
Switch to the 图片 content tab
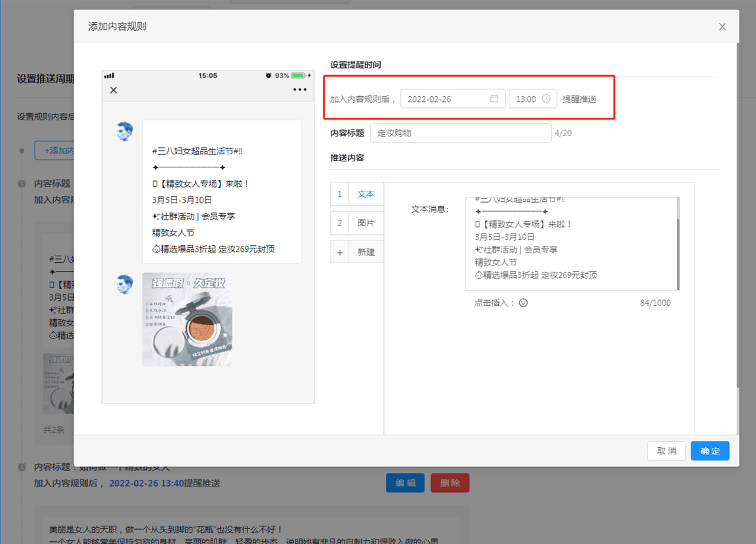tap(366, 223)
